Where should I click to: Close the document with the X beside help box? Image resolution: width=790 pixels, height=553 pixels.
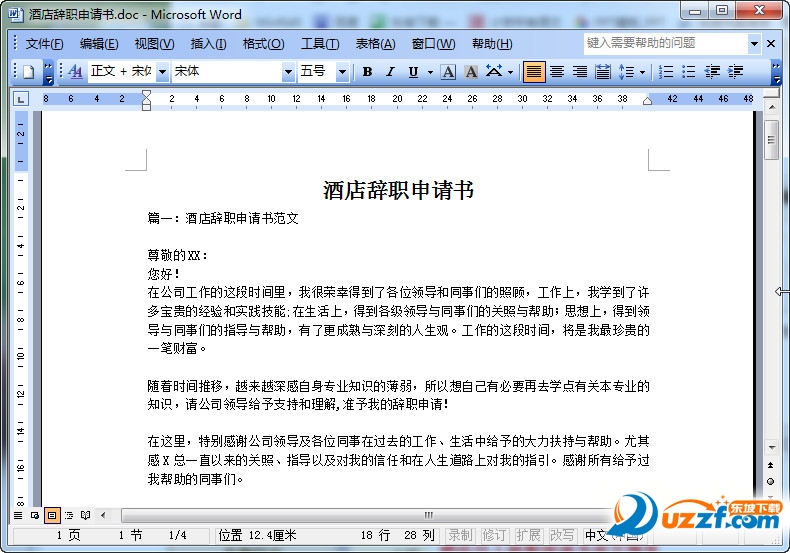point(771,44)
